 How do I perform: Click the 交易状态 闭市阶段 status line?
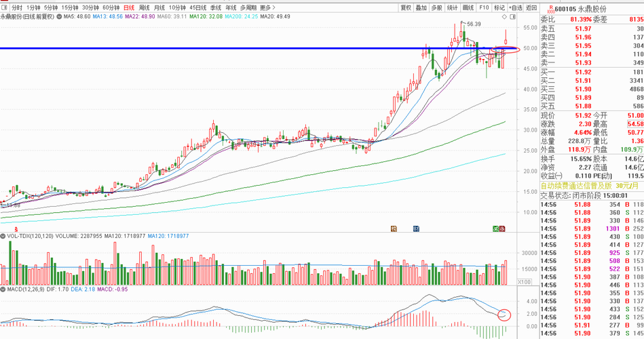point(584,196)
